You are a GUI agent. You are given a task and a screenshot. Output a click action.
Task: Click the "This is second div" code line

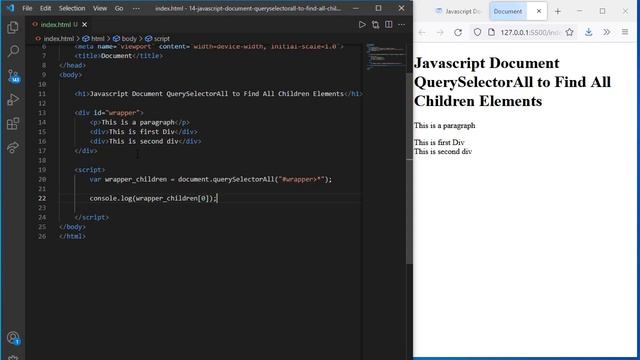[146, 141]
